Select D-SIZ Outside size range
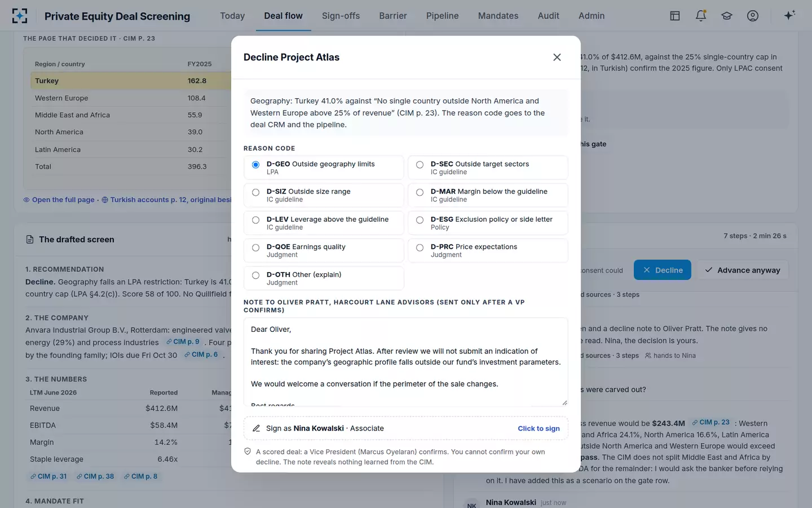This screenshot has width=812, height=508. 324,195
